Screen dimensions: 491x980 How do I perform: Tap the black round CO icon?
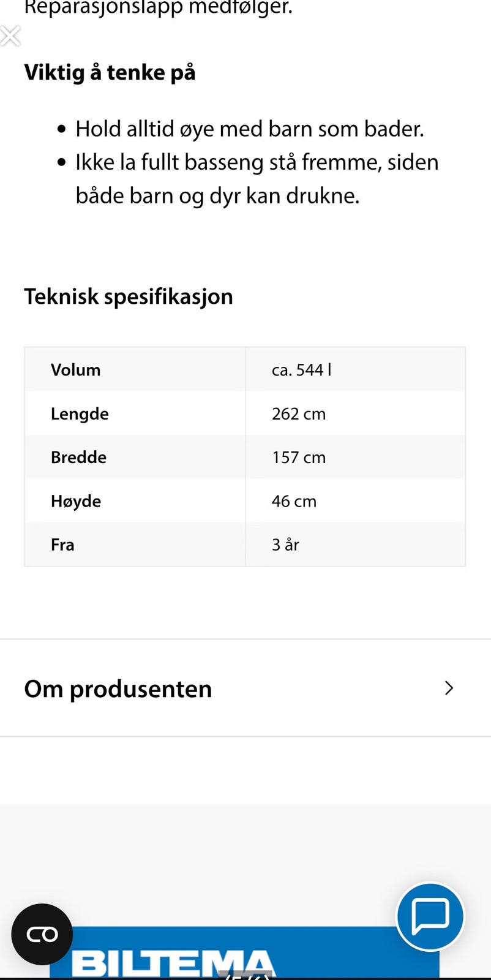42,934
